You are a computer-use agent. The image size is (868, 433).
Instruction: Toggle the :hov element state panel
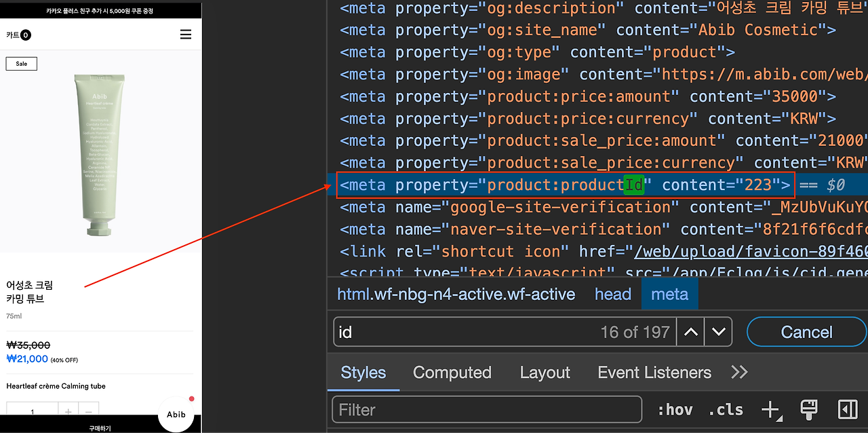(x=675, y=410)
